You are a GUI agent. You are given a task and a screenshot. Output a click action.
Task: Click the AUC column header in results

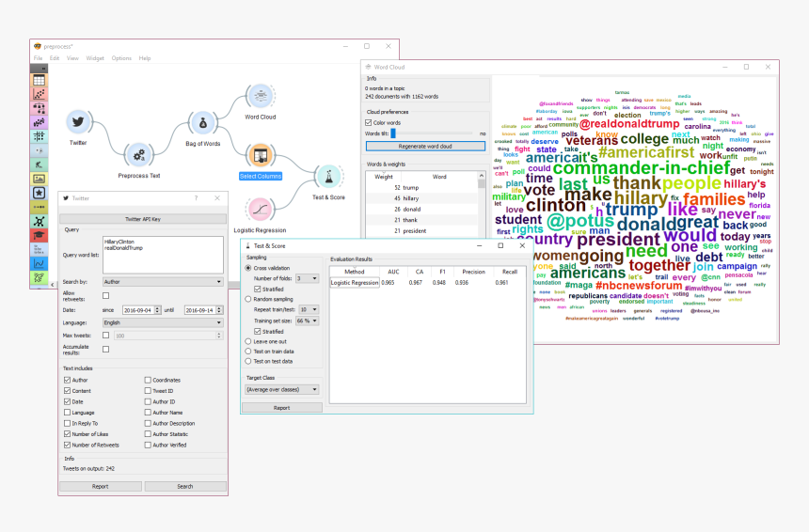click(x=393, y=272)
